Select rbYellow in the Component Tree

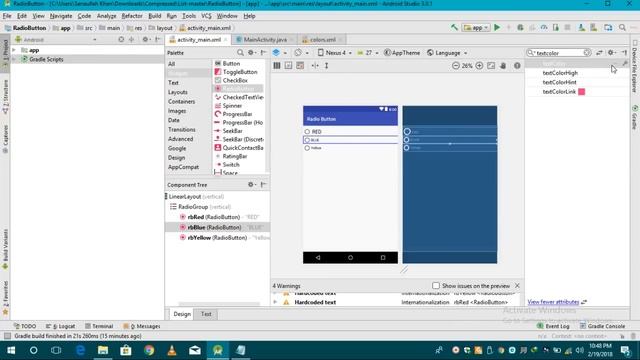click(218, 238)
